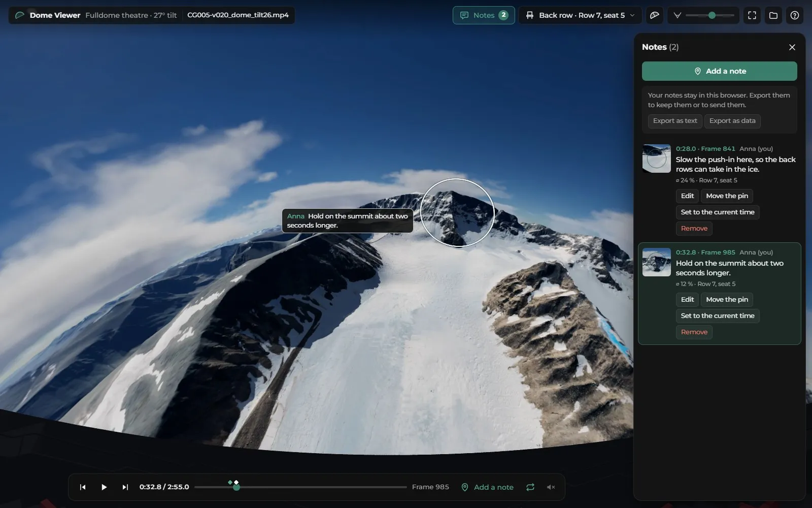
Task: Set Frame 841 note to the current time
Action: (x=718, y=212)
